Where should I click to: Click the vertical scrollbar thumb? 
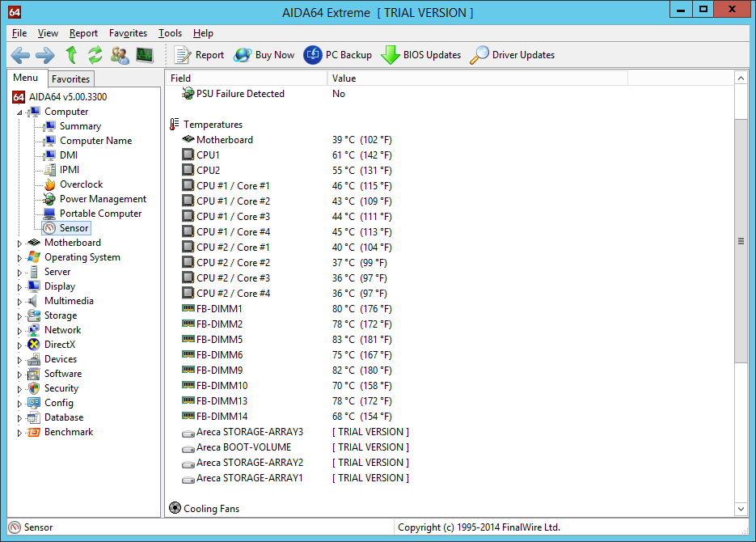tap(741, 240)
